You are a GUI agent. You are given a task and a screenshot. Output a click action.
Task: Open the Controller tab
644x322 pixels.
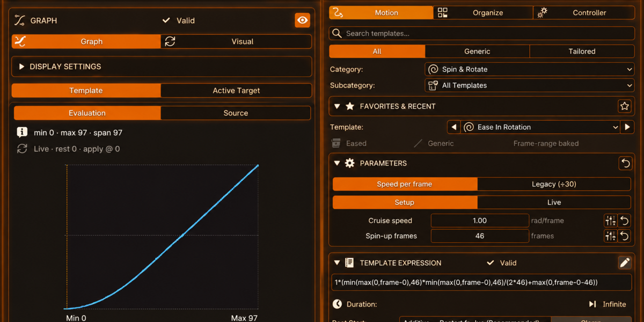click(x=584, y=13)
